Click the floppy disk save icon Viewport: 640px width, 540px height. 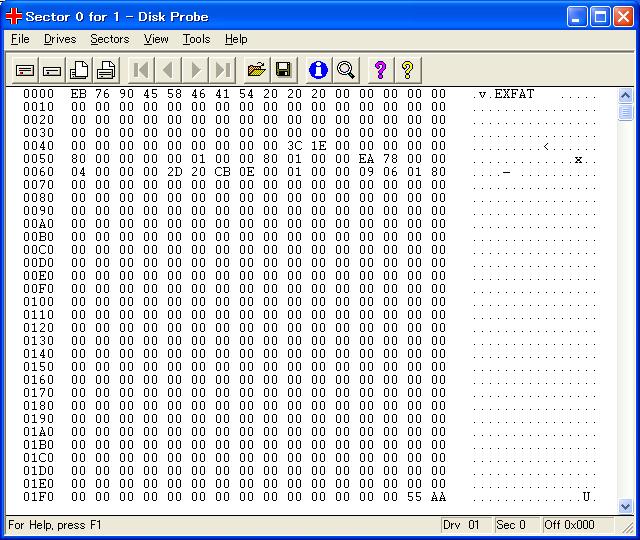click(284, 70)
